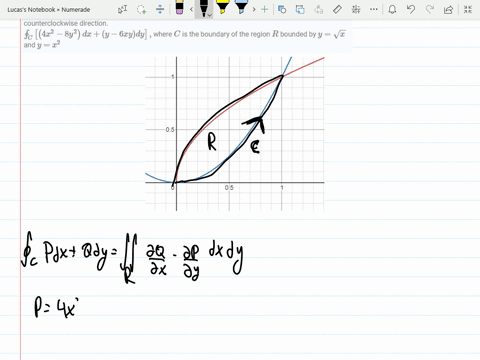Click the problem statement image
The width and height of the screenshot is (480, 360).
click(186, 36)
